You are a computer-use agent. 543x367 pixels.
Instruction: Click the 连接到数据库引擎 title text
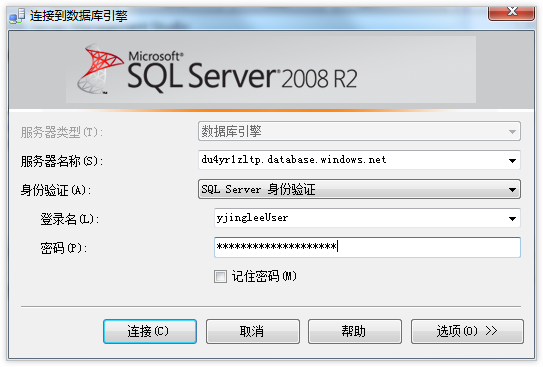79,16
